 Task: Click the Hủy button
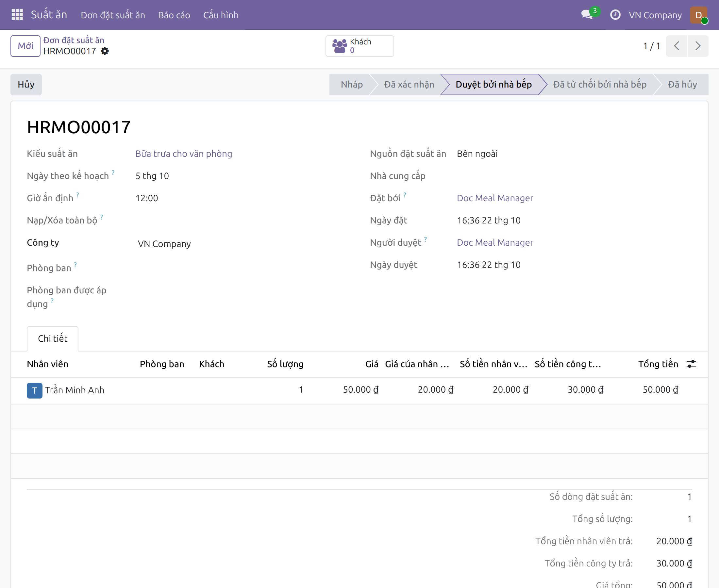tap(26, 84)
